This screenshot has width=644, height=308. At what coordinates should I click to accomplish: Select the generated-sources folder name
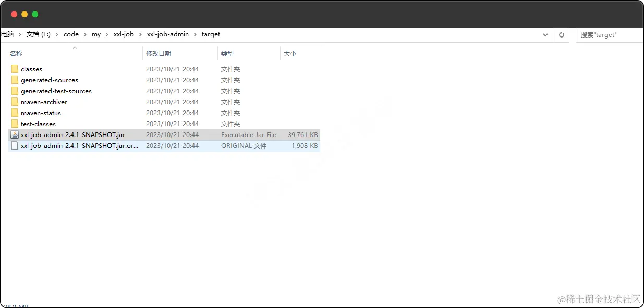tap(50, 80)
